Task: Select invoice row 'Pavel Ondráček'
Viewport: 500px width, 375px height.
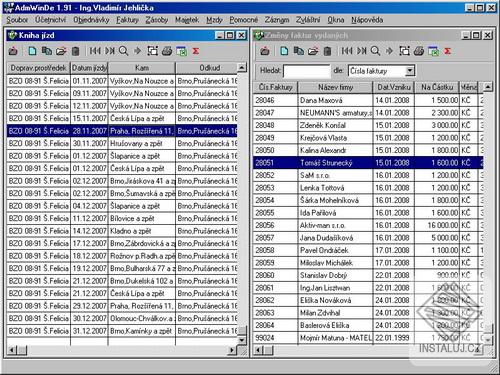Action: coord(368,250)
